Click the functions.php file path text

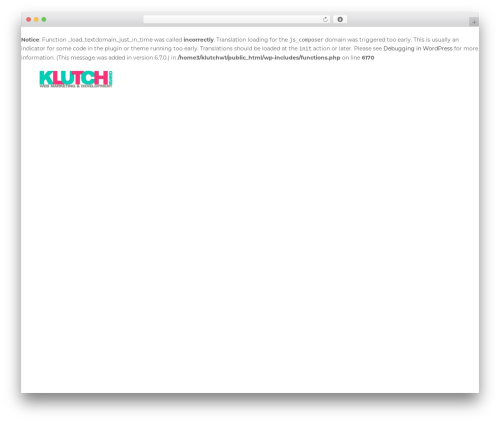pyautogui.click(x=259, y=58)
